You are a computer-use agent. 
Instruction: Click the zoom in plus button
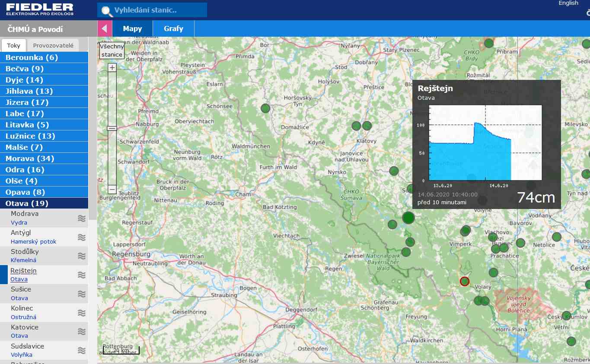[x=112, y=68]
